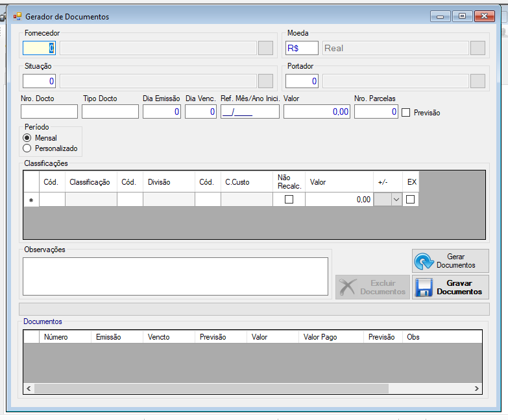Open Fornecedor lookup button beside name field
The width and height of the screenshot is (508, 420).
[265, 48]
